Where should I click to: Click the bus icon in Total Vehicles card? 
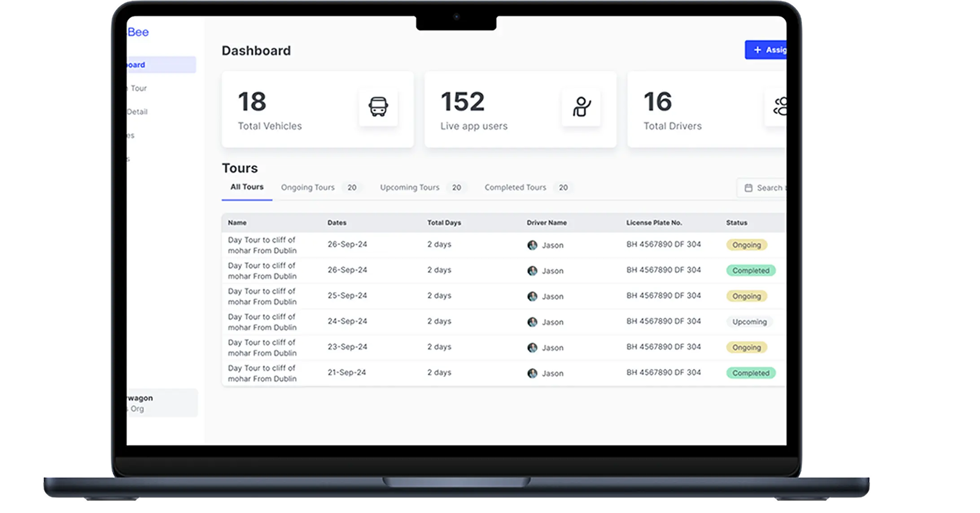pos(378,107)
